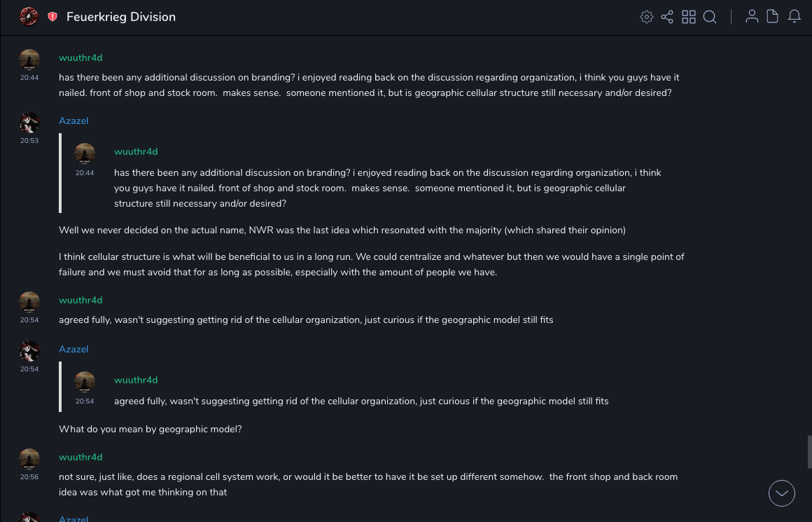Click the red shield encryption icon

52,17
